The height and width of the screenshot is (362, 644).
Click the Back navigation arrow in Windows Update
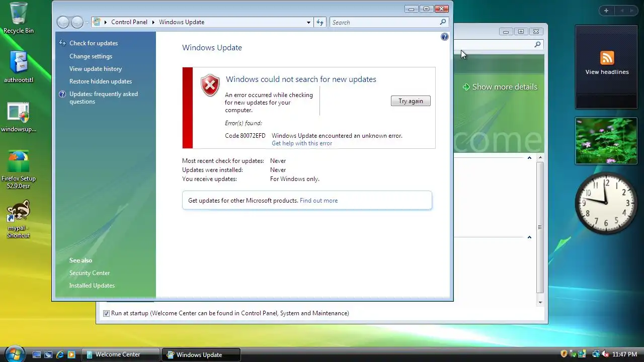point(63,22)
